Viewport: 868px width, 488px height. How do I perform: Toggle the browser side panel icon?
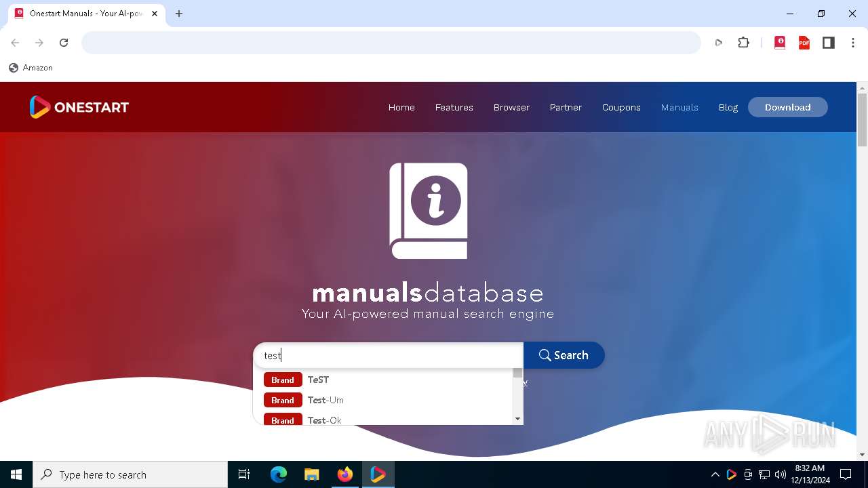(829, 43)
